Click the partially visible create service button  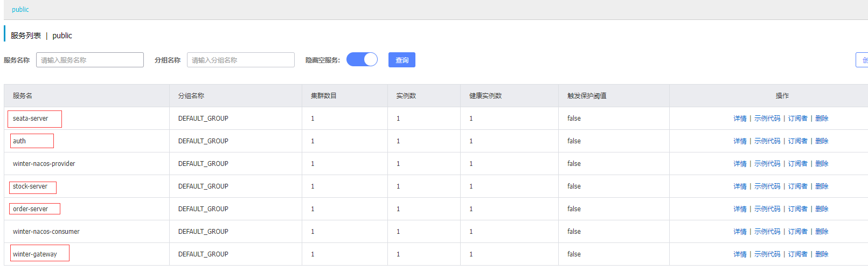pyautogui.click(x=862, y=60)
